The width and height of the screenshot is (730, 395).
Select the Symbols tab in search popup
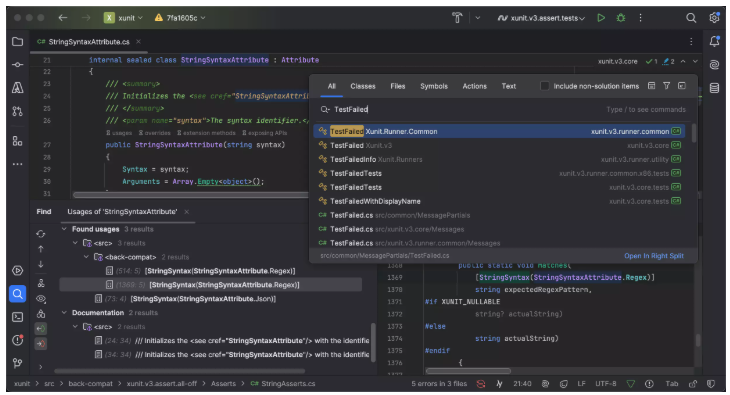tap(434, 86)
